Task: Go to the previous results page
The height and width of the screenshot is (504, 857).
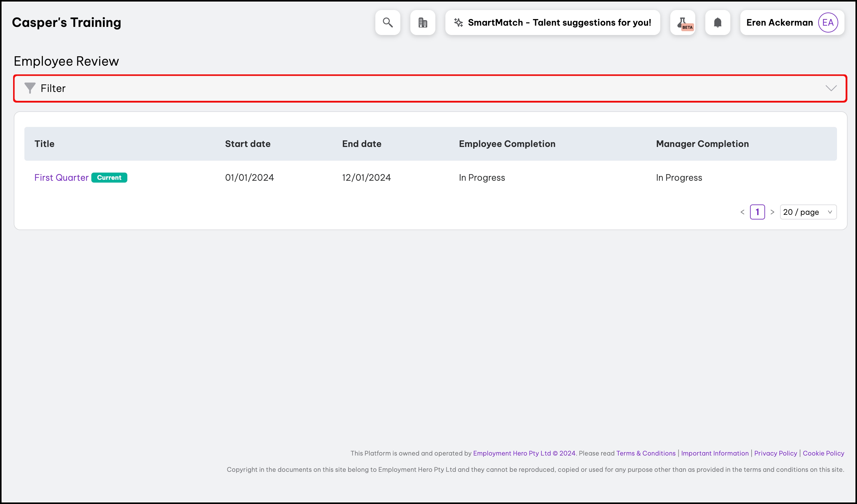Action: pos(743,212)
